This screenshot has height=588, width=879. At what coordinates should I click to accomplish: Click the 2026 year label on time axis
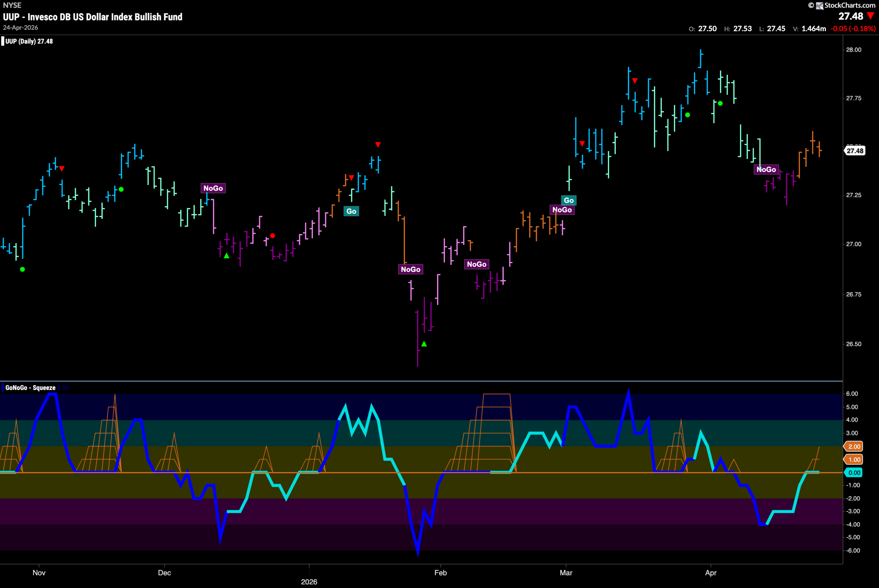[x=309, y=581]
